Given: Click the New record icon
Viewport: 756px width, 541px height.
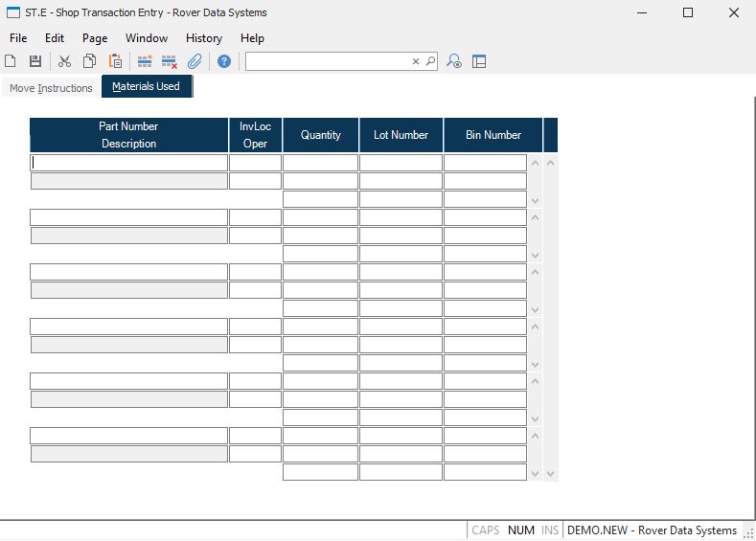Looking at the screenshot, I should [11, 61].
